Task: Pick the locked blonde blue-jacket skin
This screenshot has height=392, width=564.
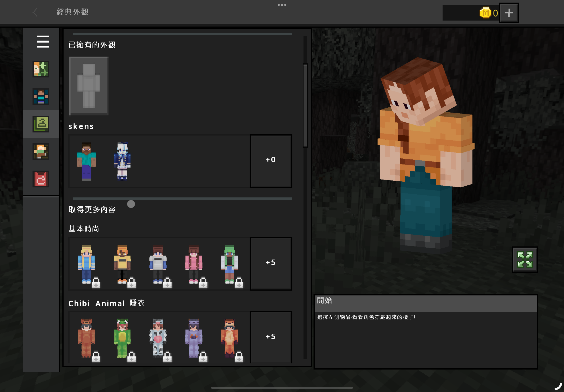Action: (86, 264)
